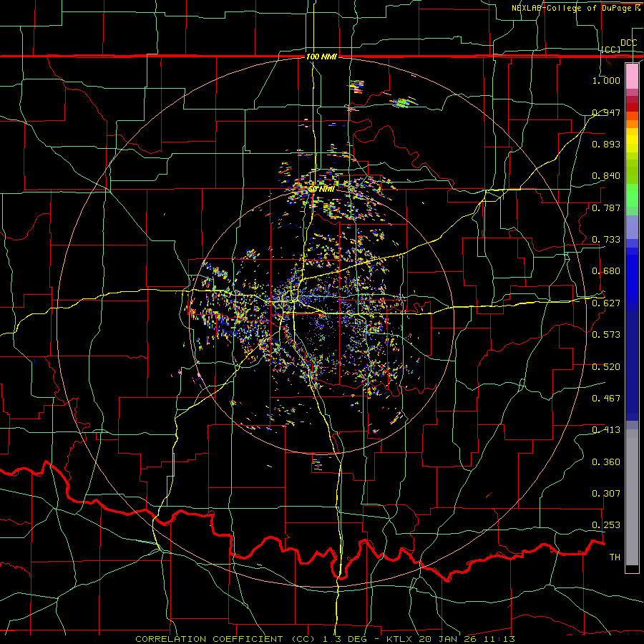Click the 11:13 timestamp text
Viewport: 644px width, 644px height.
(x=499, y=639)
